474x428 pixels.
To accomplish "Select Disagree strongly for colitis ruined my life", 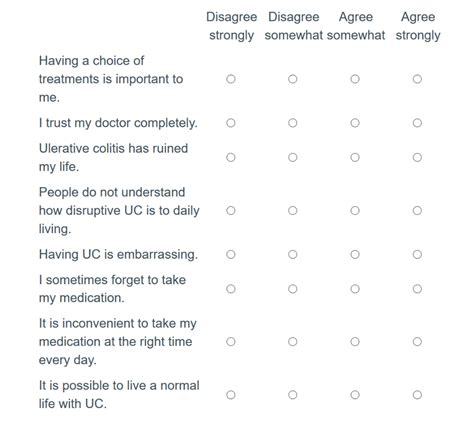I will [x=231, y=157].
